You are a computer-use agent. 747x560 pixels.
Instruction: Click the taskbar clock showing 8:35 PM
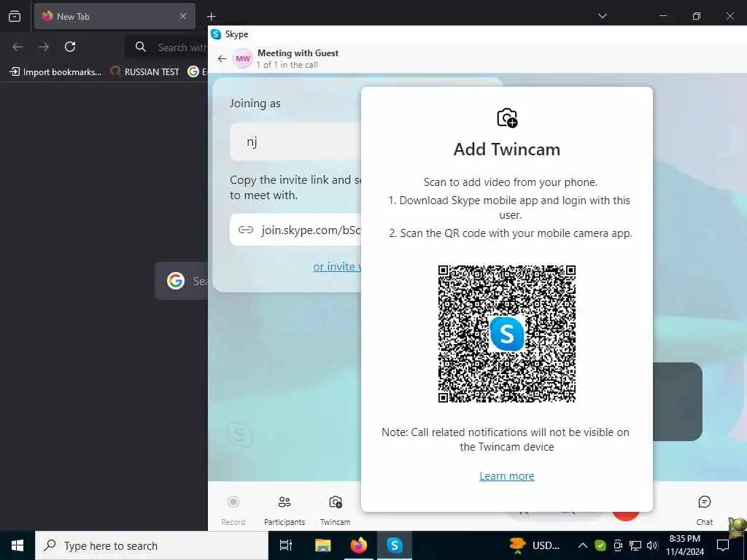coord(684,545)
